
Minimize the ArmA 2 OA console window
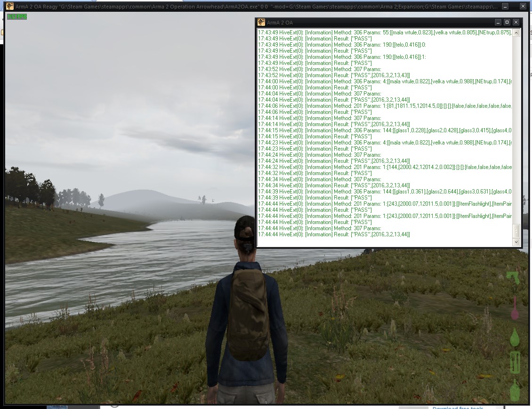coord(498,23)
